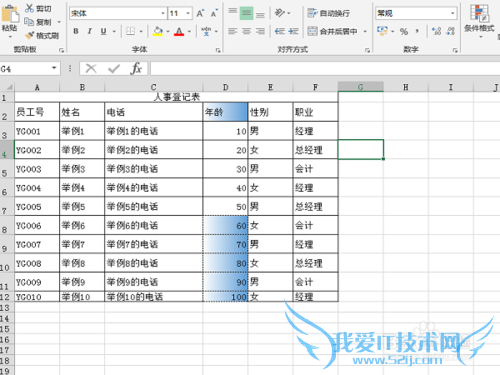
Task: Increase decimal places icon
Action: click(x=436, y=31)
